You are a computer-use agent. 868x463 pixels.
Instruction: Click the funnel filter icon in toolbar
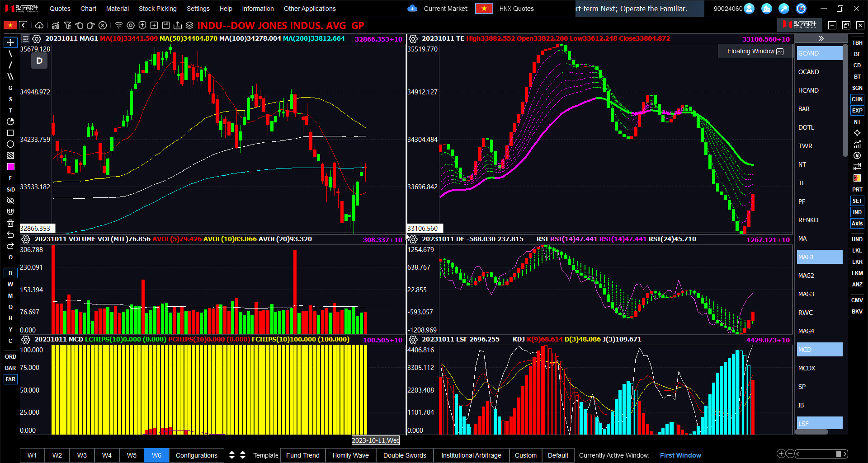point(67,25)
